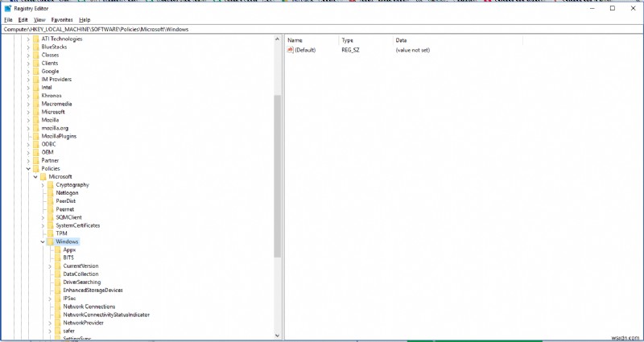Click the Khronos folder icon
Image resolution: width=644 pixels, height=342 pixels.
35,96
